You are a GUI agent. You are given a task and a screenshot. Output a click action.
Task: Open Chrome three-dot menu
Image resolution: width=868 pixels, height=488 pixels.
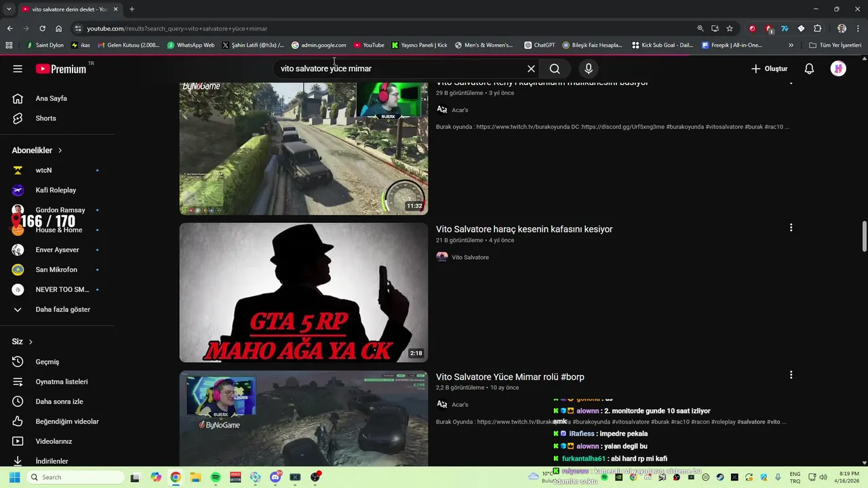tap(857, 28)
